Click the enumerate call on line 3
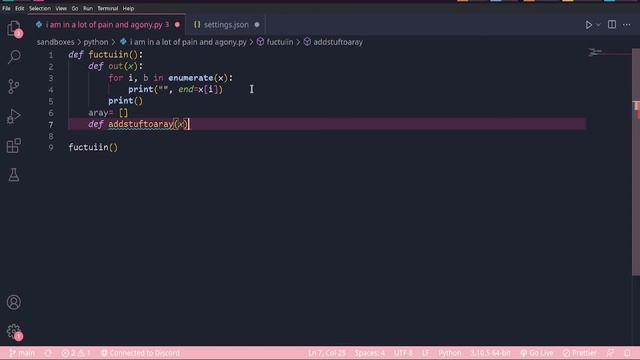The width and height of the screenshot is (640, 360). [190, 78]
